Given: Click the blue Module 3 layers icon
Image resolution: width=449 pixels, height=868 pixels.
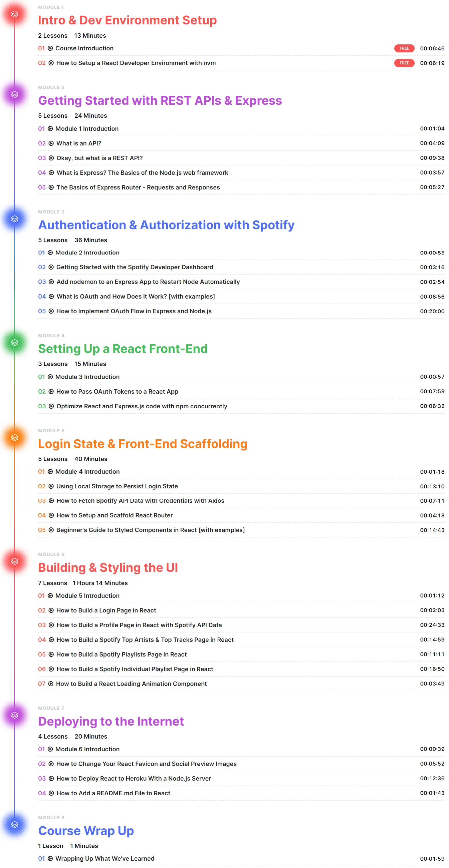Looking at the screenshot, I should click(14, 219).
